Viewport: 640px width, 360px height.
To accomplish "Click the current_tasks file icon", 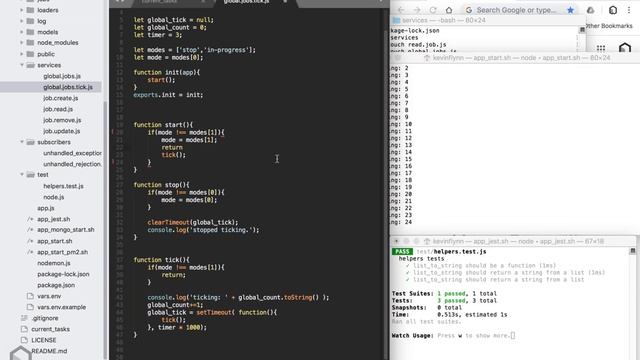I will point(24,329).
